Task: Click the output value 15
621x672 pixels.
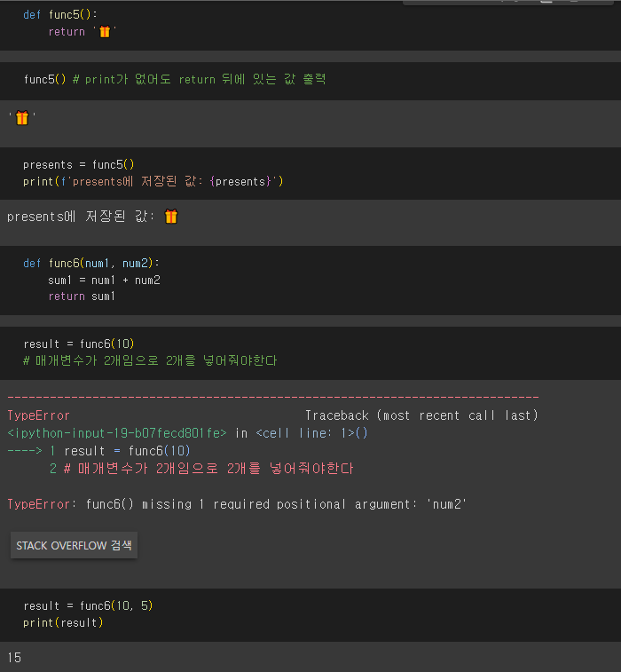Action: (14, 658)
